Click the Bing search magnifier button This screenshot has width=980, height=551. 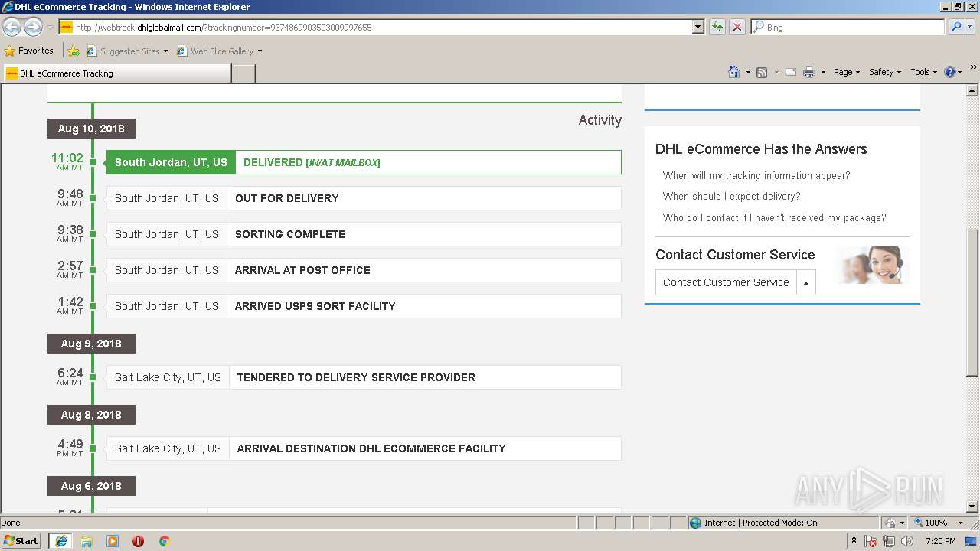955,27
